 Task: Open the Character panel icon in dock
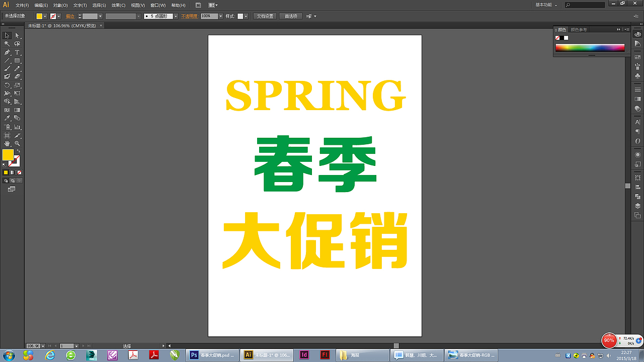coord(637,122)
